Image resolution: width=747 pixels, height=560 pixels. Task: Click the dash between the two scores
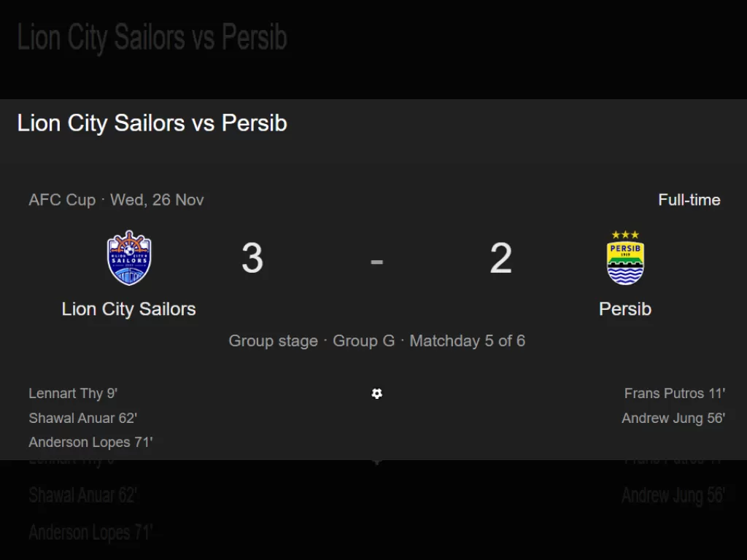coord(376,260)
